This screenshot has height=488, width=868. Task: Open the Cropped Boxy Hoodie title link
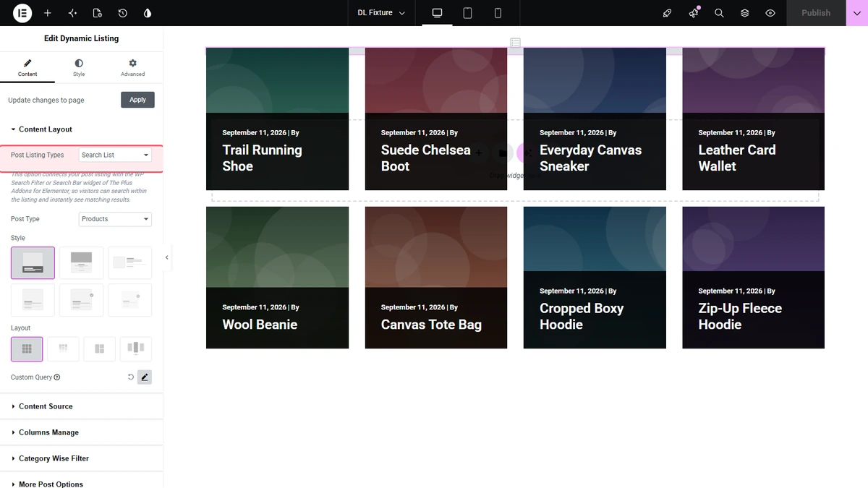tap(582, 316)
